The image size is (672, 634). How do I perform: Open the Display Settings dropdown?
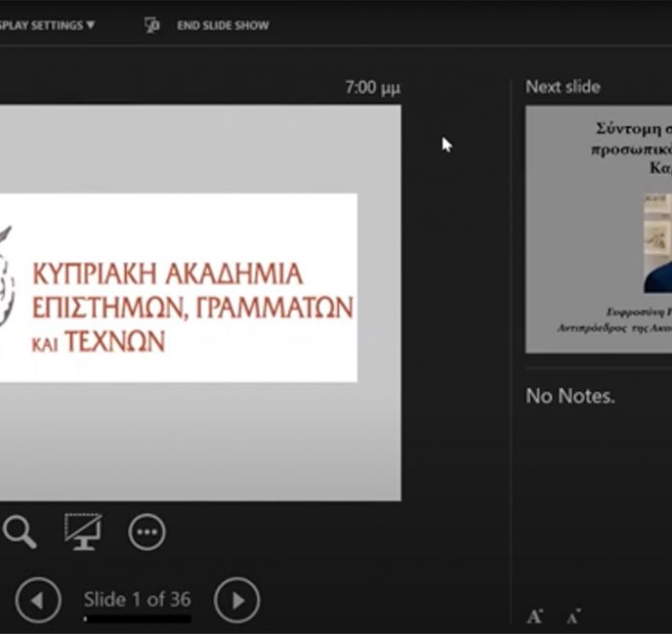pos(46,25)
